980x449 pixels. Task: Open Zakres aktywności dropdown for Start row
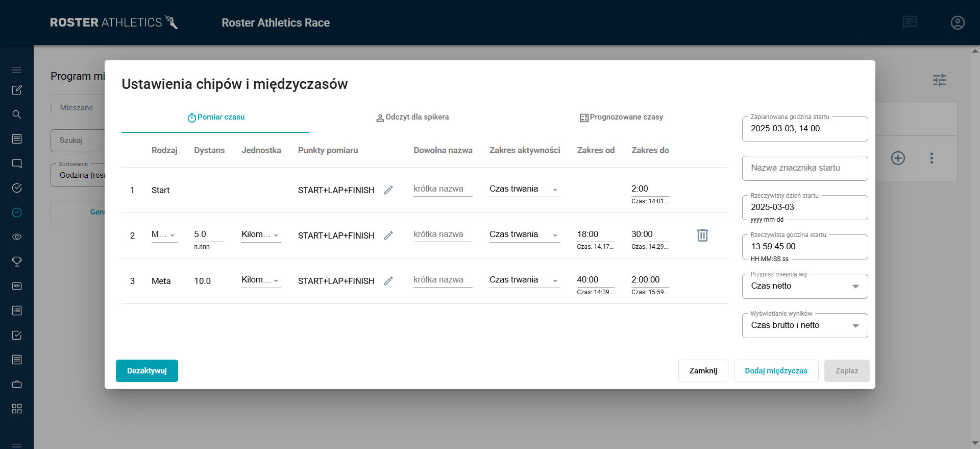pyautogui.click(x=525, y=189)
